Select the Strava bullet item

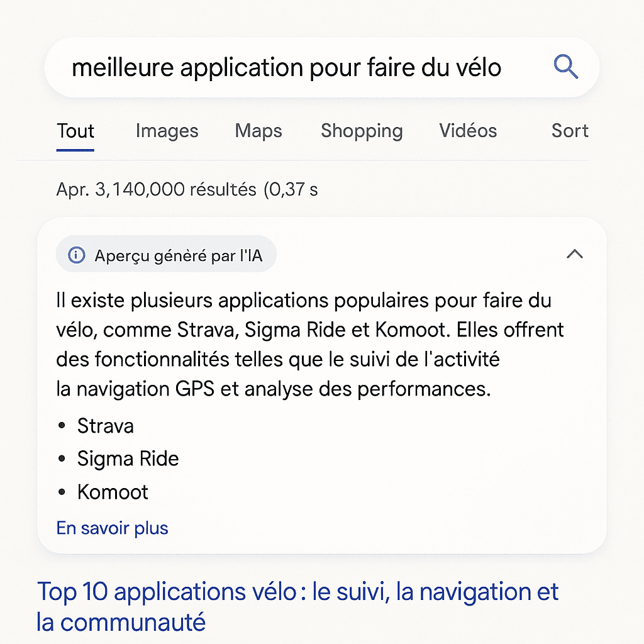(x=105, y=426)
